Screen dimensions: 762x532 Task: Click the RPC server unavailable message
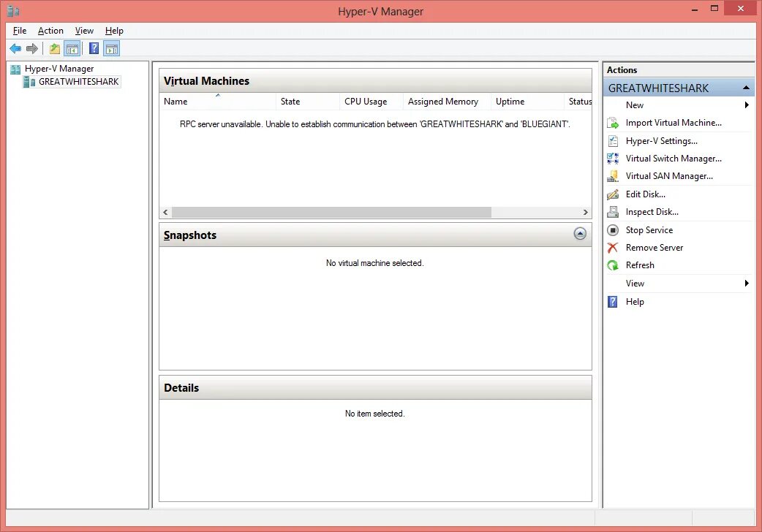(x=374, y=124)
